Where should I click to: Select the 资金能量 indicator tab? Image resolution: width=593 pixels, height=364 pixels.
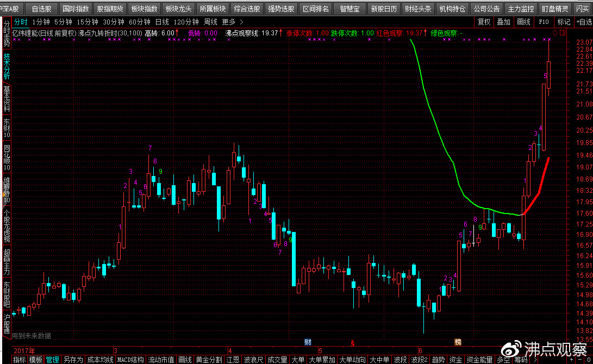point(479,360)
